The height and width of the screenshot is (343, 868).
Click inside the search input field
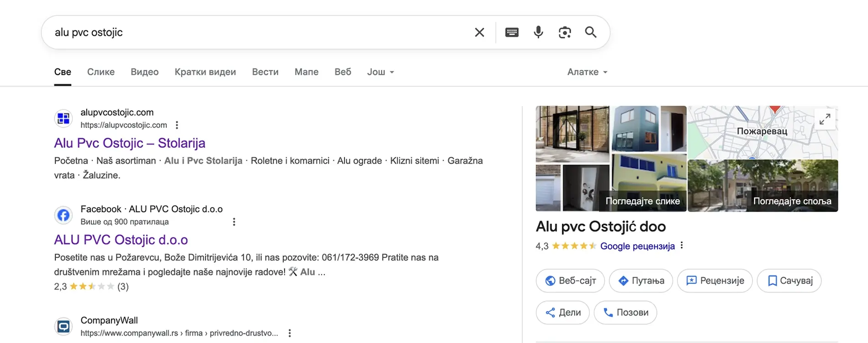click(x=256, y=32)
